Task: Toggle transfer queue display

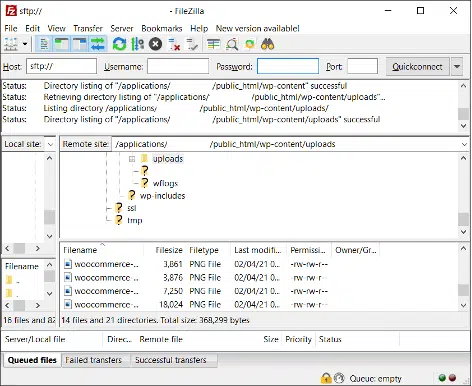Action: [x=98, y=44]
